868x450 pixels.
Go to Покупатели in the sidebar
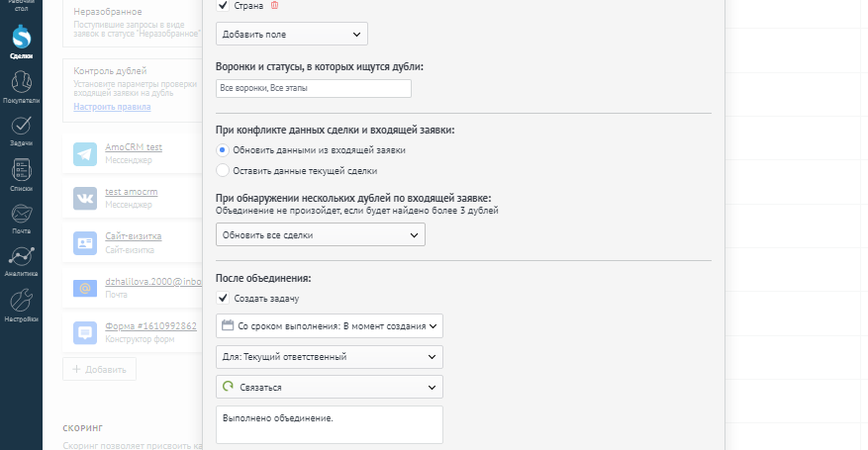[21, 86]
